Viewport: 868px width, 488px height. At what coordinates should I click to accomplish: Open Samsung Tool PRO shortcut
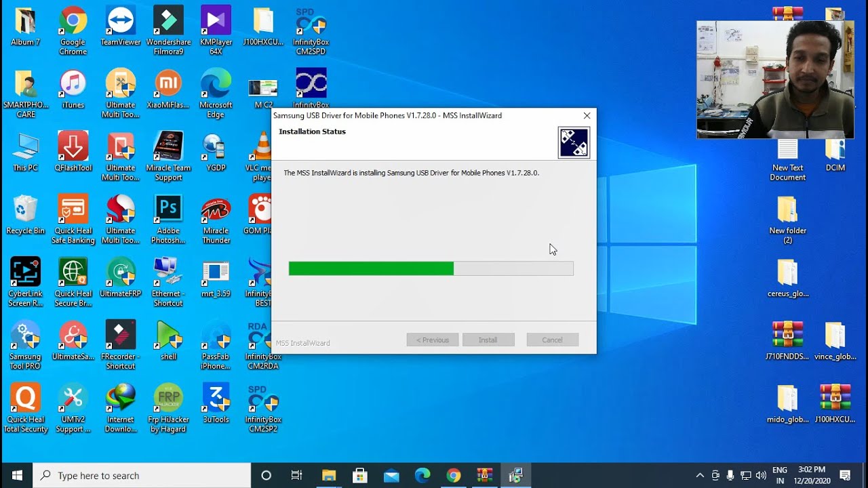click(x=25, y=346)
